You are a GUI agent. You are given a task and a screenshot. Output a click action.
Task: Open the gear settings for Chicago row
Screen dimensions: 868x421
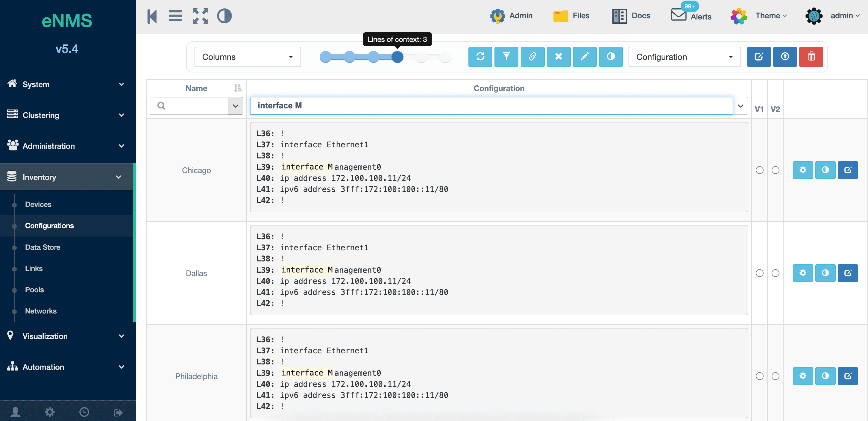(x=803, y=170)
